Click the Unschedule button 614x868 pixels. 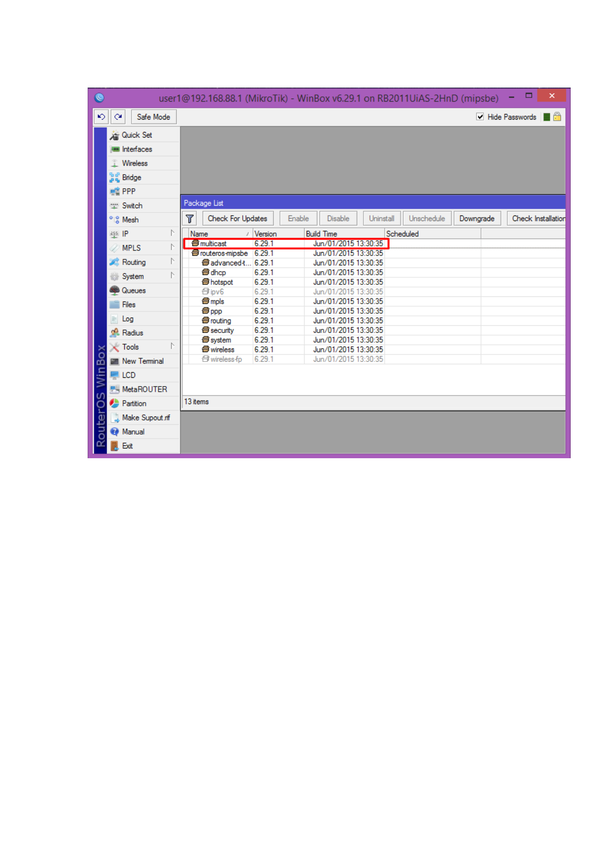point(427,219)
